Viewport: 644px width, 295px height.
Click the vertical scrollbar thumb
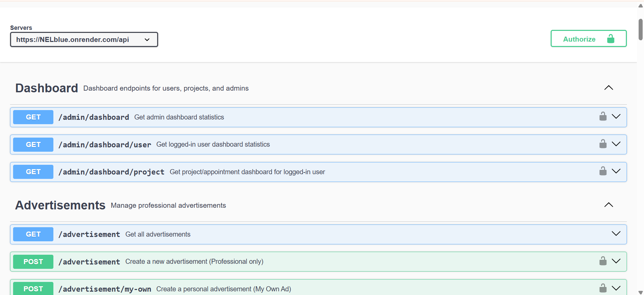pyautogui.click(x=640, y=30)
